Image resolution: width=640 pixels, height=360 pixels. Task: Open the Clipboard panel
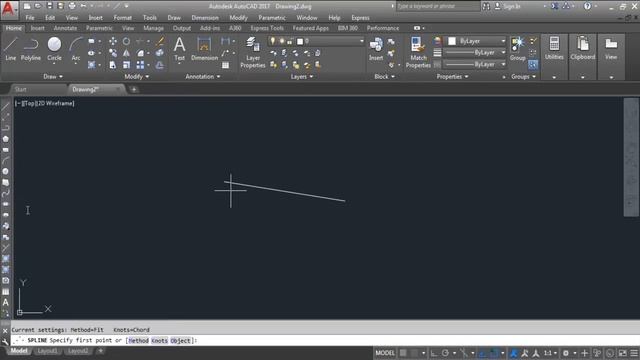click(582, 57)
